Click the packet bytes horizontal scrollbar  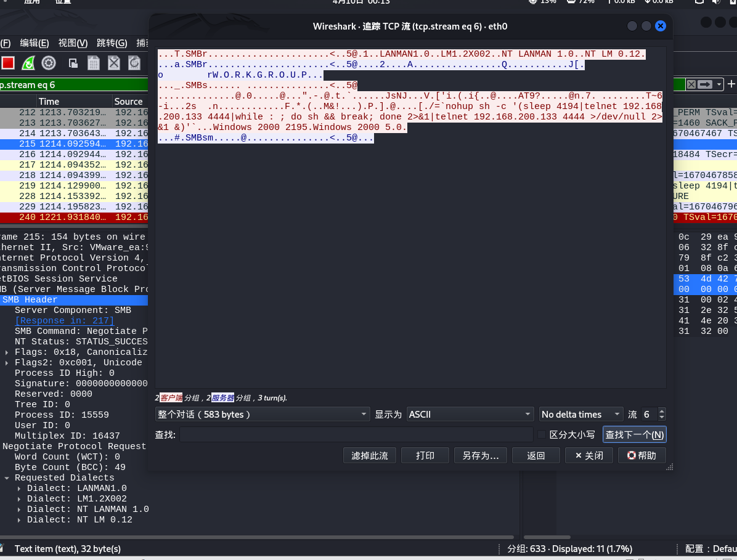(547, 537)
